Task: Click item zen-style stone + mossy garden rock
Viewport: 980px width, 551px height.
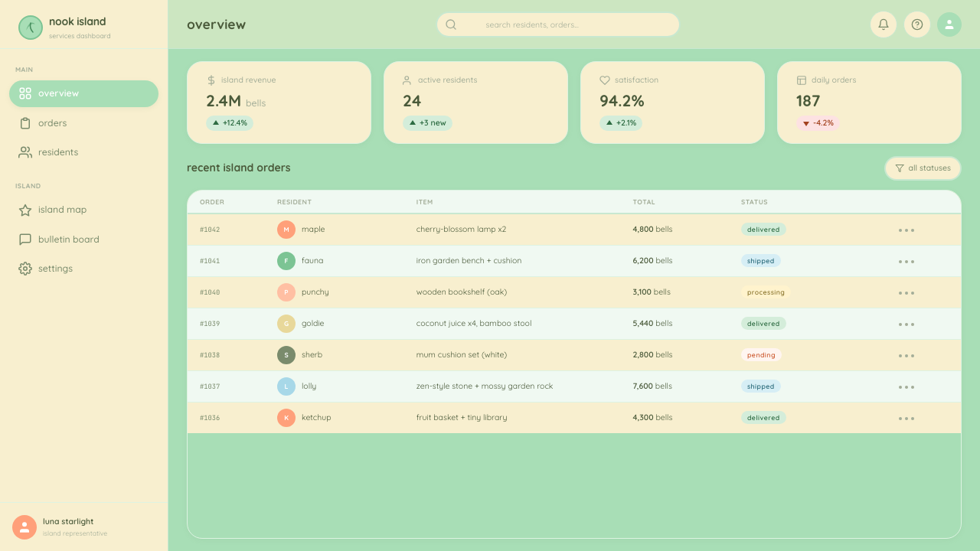Action: [485, 386]
